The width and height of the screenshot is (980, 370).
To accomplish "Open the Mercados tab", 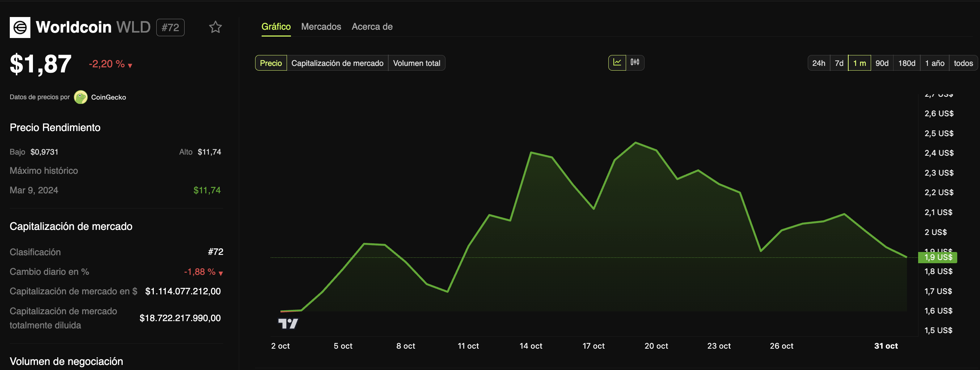I will click(321, 27).
